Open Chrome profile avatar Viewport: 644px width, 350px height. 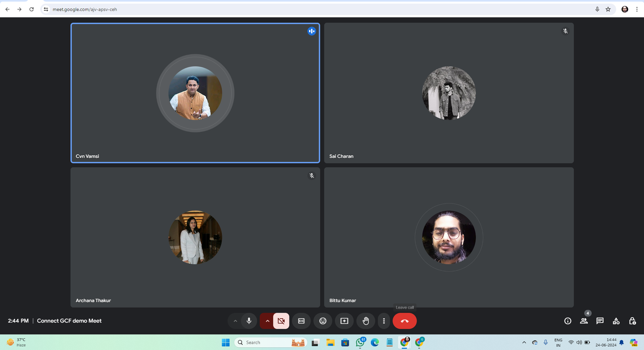(625, 9)
